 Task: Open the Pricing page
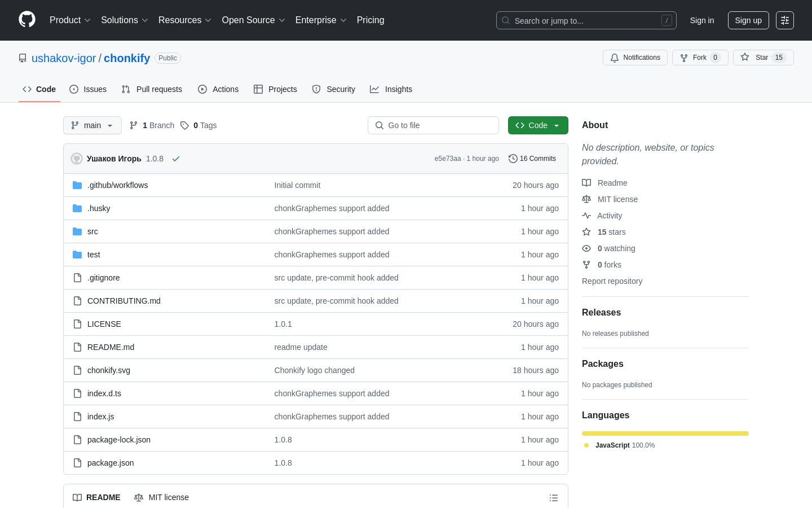[370, 20]
